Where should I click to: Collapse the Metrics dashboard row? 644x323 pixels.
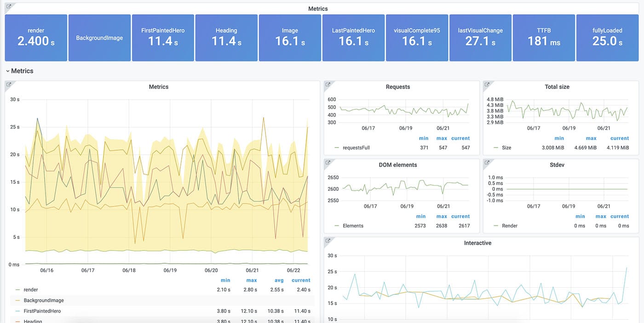pos(19,70)
